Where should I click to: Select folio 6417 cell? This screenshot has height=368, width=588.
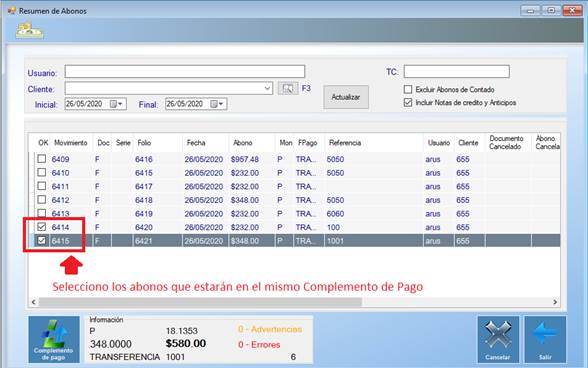158,186
